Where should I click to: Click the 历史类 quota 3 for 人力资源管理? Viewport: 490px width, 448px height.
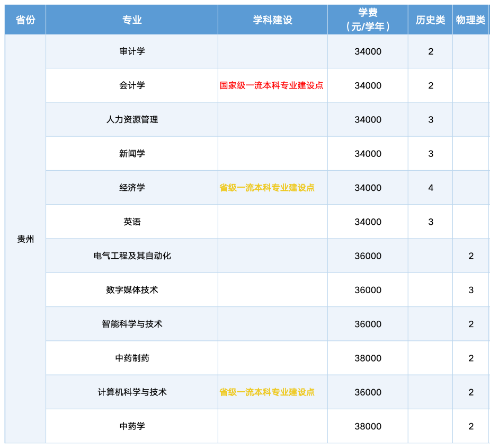pyautogui.click(x=431, y=119)
